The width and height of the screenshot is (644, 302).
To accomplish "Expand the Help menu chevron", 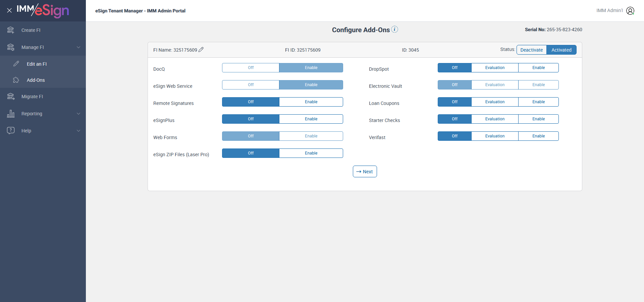I will click(x=78, y=131).
